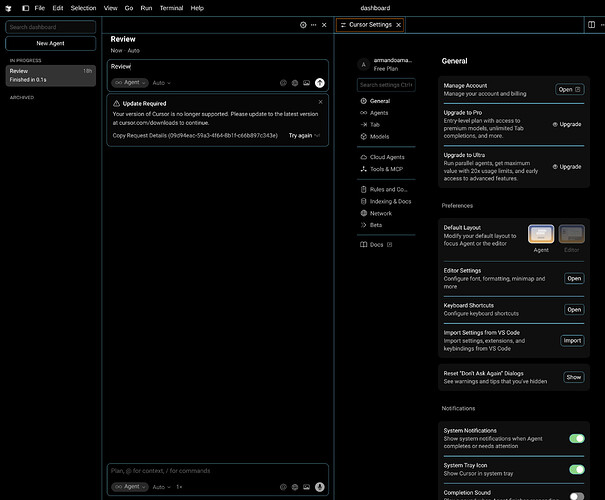This screenshot has width=605, height=500.
Task: Open the Auto model dropdown in the top Review message box
Action: pos(161,83)
